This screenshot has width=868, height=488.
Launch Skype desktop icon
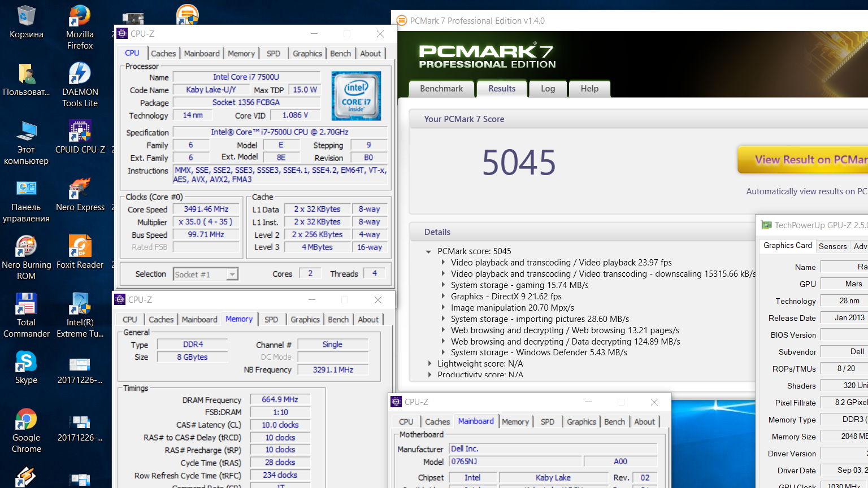tap(26, 368)
